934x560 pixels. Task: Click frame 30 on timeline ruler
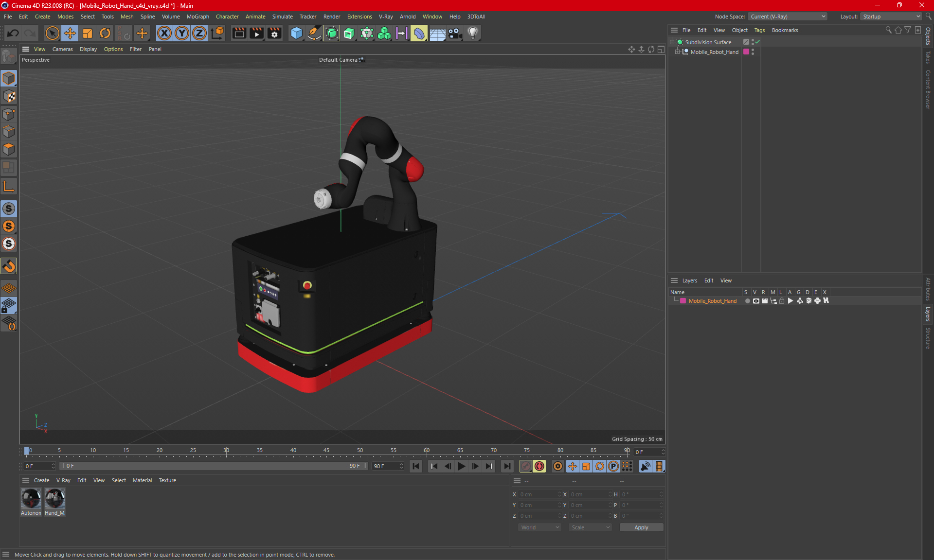pyautogui.click(x=226, y=451)
